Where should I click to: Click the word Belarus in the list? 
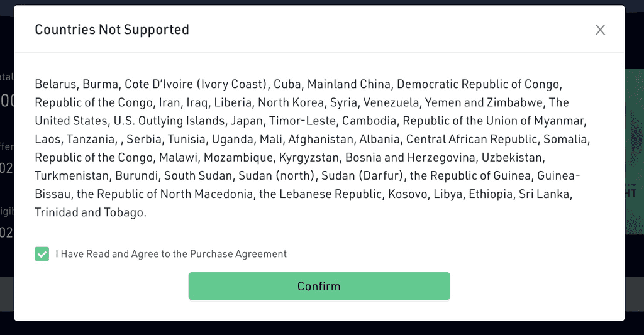click(x=55, y=84)
